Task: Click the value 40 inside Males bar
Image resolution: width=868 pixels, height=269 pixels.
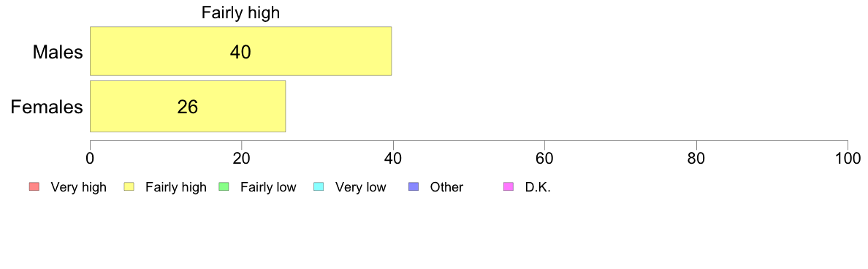Action: click(x=240, y=52)
